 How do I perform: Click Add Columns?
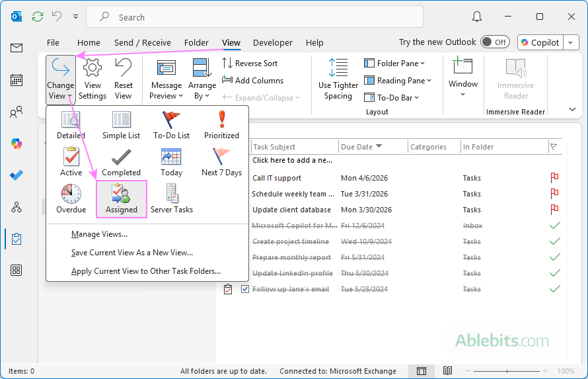tap(252, 80)
